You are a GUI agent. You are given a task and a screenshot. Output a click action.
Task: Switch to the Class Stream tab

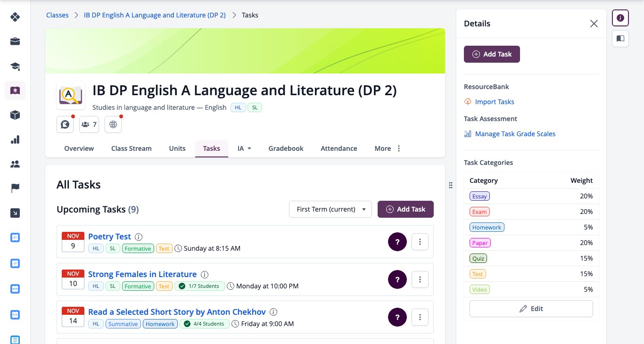(132, 148)
